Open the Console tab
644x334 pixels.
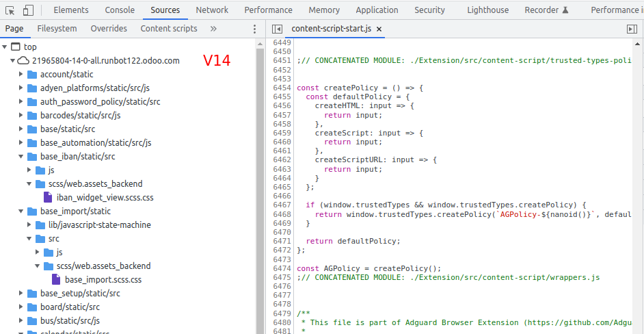(120, 10)
